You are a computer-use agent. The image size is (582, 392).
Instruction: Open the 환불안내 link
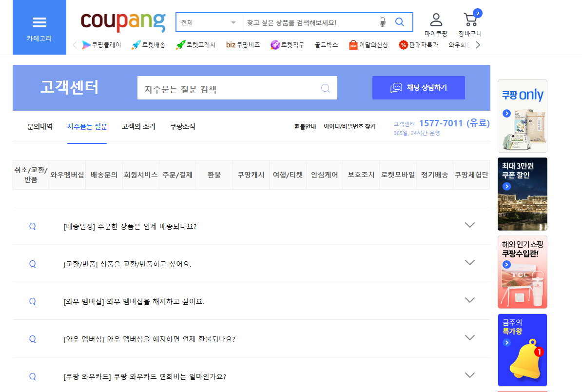point(305,127)
